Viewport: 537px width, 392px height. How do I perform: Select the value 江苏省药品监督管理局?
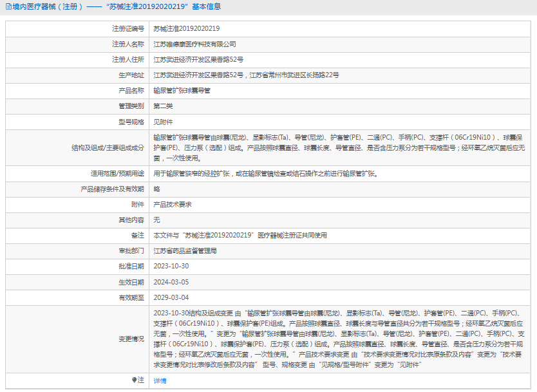point(185,251)
